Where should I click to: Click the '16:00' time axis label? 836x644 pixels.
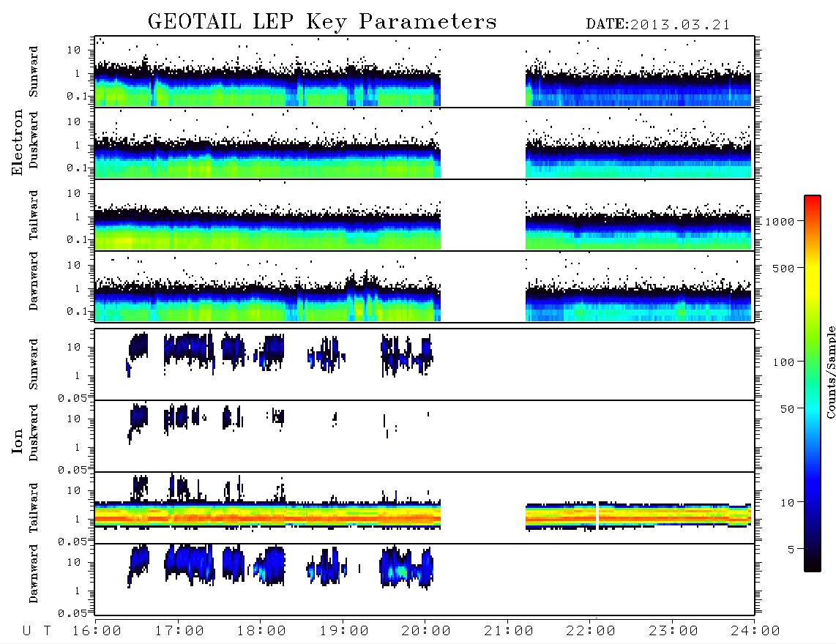tap(97, 631)
